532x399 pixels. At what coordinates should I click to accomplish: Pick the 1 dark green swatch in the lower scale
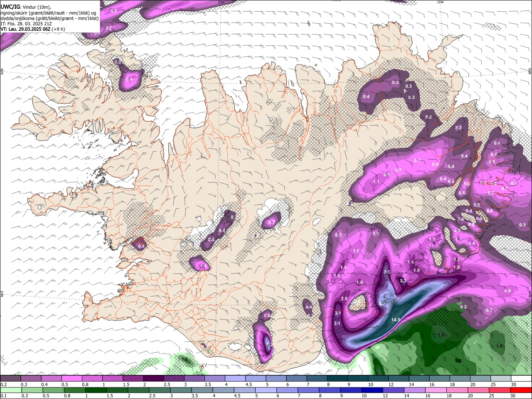[x=96, y=390]
